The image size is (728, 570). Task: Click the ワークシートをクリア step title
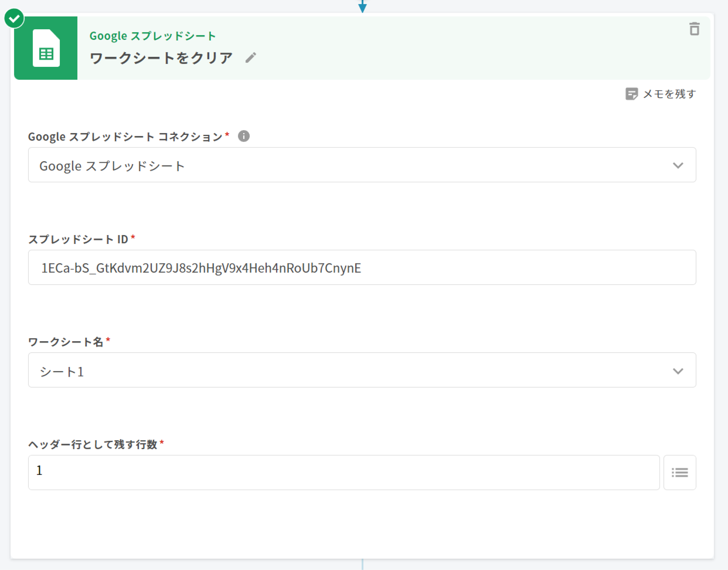coord(161,58)
